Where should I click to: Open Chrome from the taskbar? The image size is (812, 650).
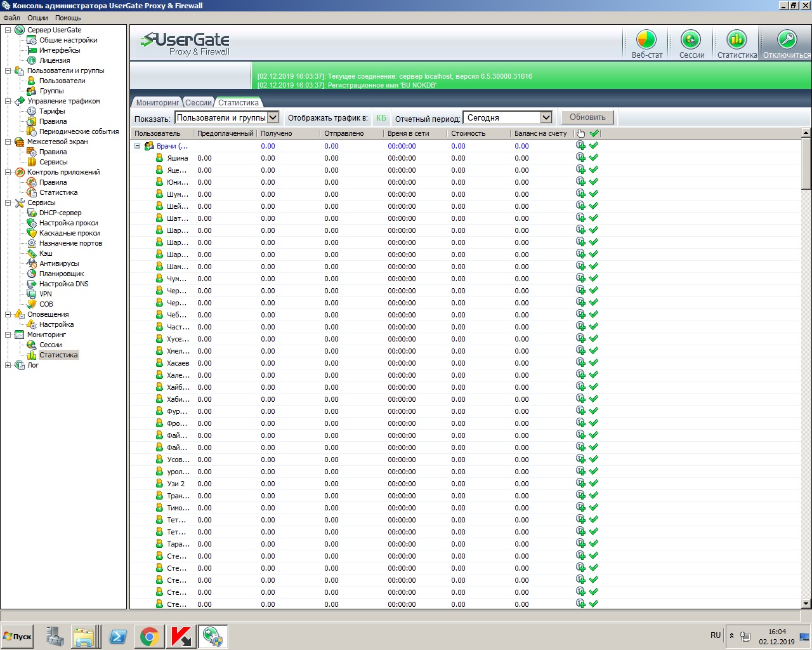tap(150, 637)
